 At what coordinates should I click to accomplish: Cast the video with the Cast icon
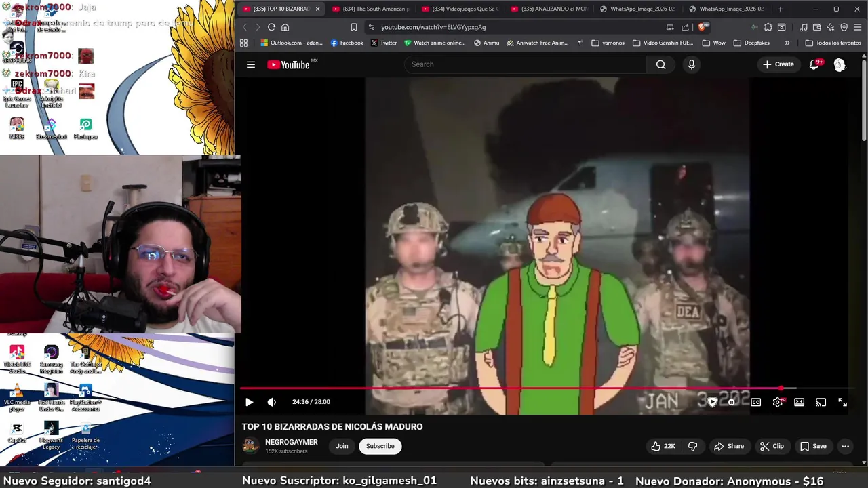pyautogui.click(x=821, y=402)
